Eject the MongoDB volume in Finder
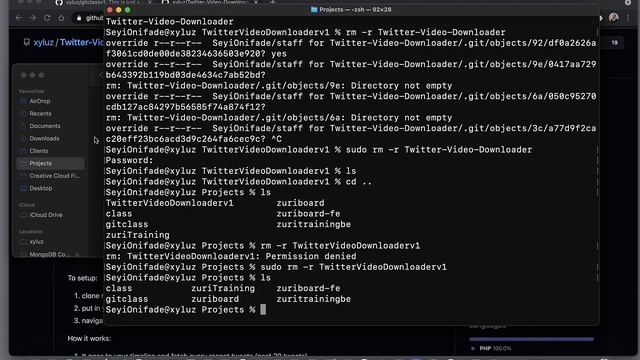Viewport: 640px width, 360px height. [x=78, y=255]
